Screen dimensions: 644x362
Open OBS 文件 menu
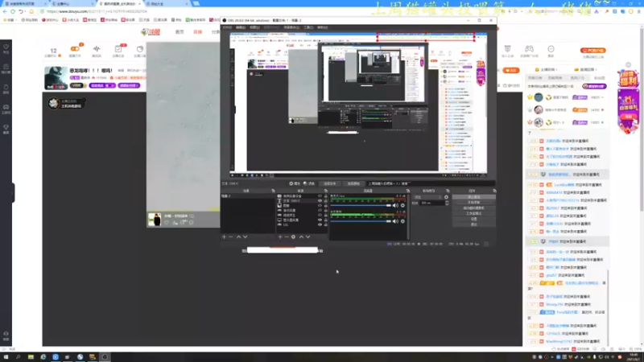tap(227, 27)
